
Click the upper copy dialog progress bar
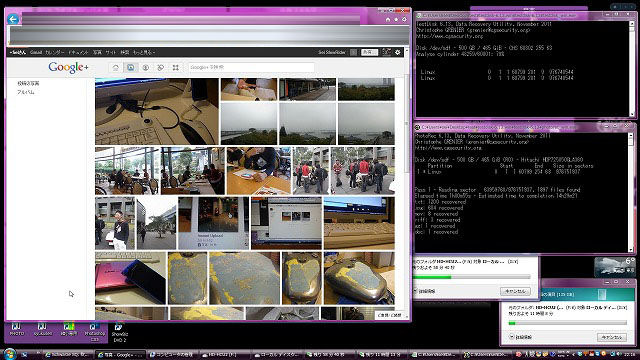[471, 277]
